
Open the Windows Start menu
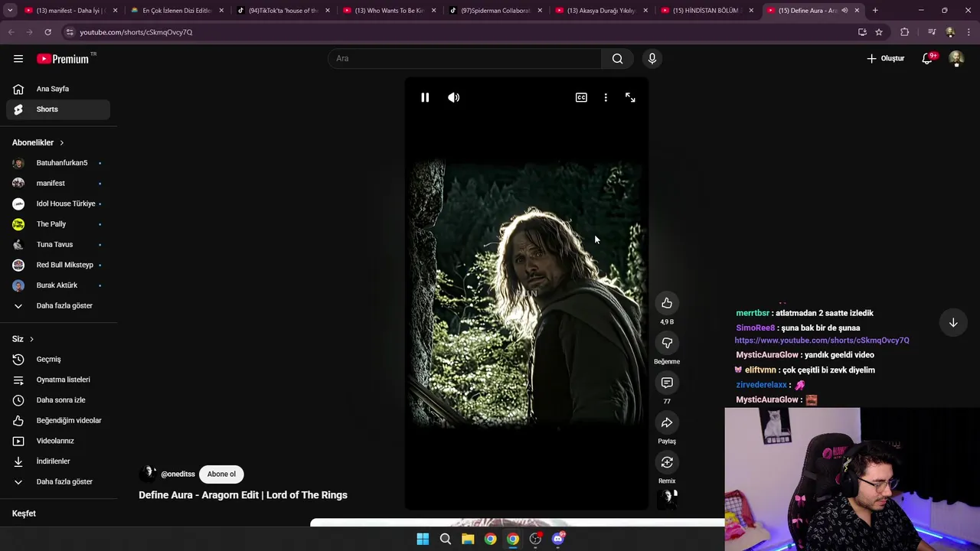tap(423, 539)
